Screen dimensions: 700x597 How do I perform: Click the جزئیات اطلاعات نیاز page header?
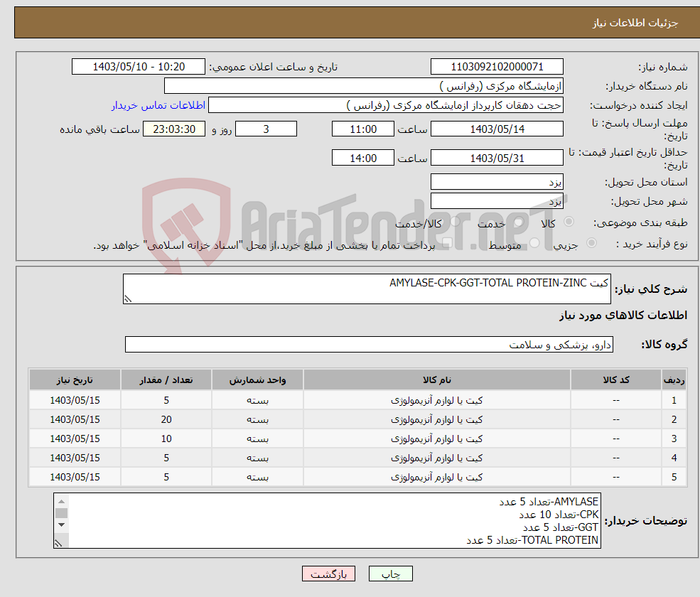(x=635, y=22)
